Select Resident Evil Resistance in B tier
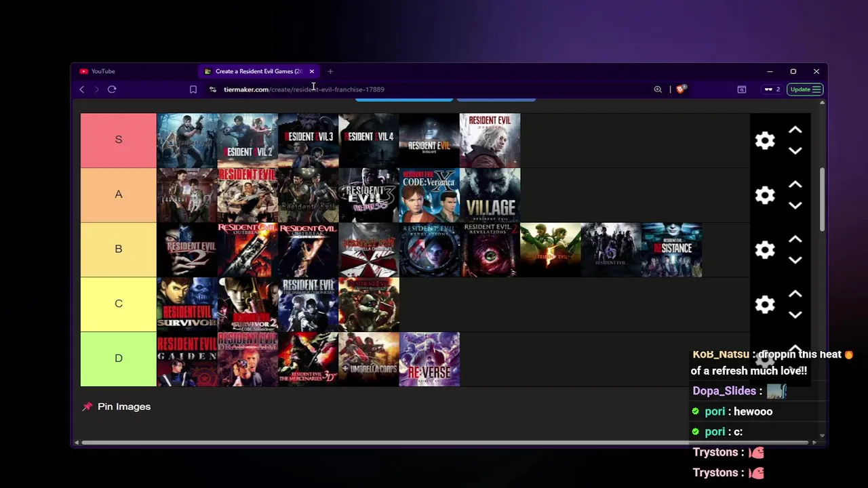868x488 pixels. [x=671, y=250]
